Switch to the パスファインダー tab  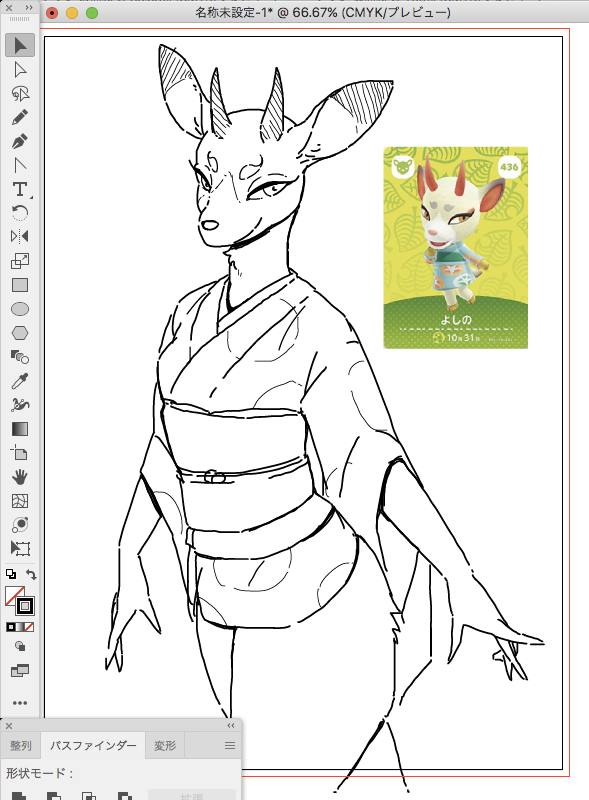click(x=93, y=745)
